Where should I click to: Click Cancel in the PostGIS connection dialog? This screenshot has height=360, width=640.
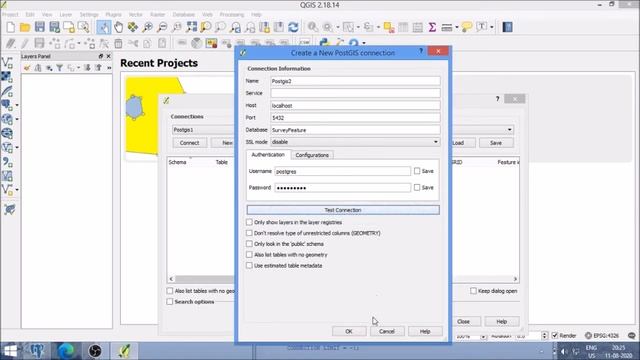[387, 331]
